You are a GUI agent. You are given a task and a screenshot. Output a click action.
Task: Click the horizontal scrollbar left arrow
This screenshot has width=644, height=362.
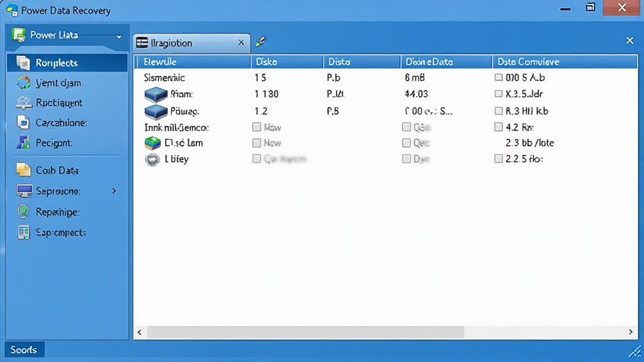140,332
